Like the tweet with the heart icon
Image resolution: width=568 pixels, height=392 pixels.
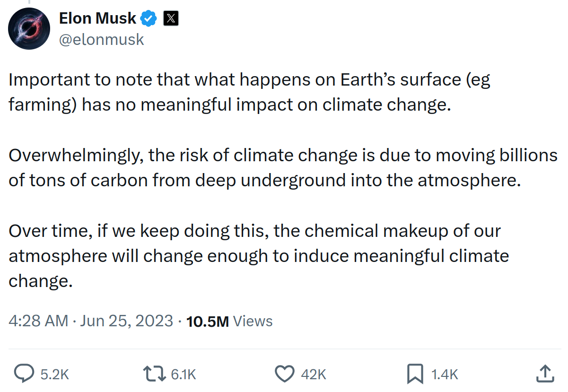coord(285,374)
